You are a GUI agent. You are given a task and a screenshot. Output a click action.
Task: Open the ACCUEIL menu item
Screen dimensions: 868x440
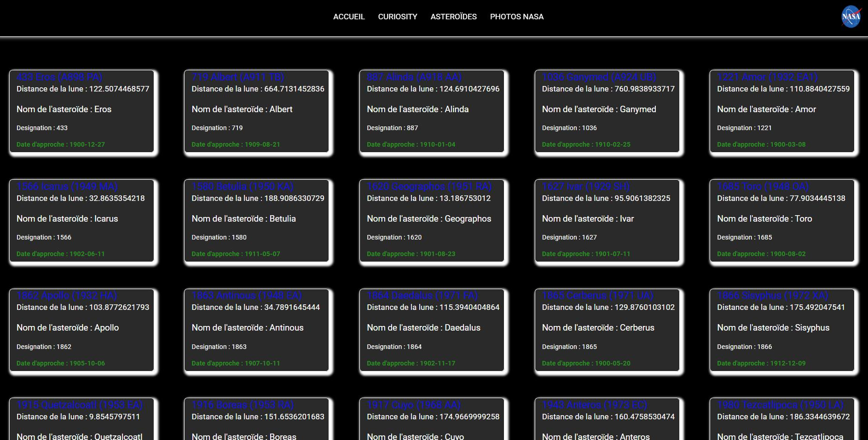tap(349, 17)
